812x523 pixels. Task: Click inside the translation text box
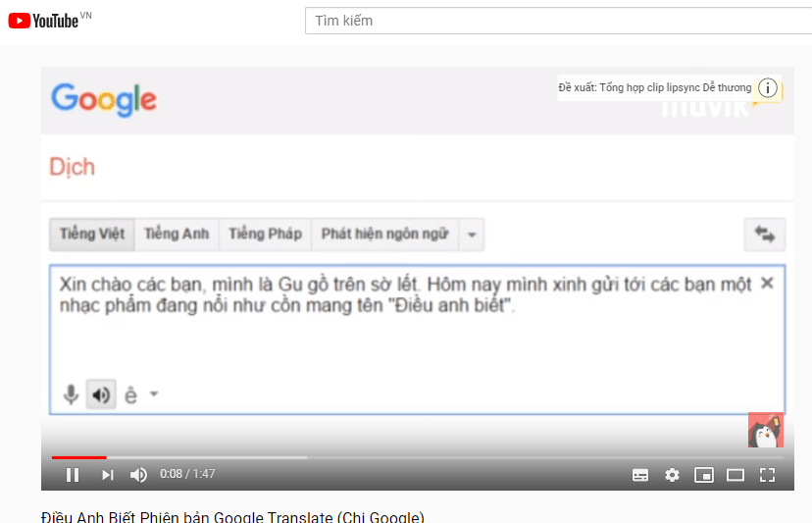tap(418, 340)
